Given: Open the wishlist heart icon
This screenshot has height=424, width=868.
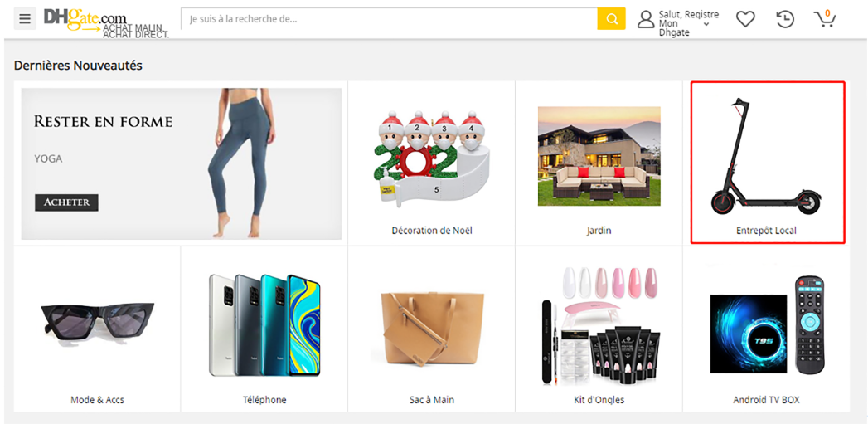Looking at the screenshot, I should tap(745, 19).
